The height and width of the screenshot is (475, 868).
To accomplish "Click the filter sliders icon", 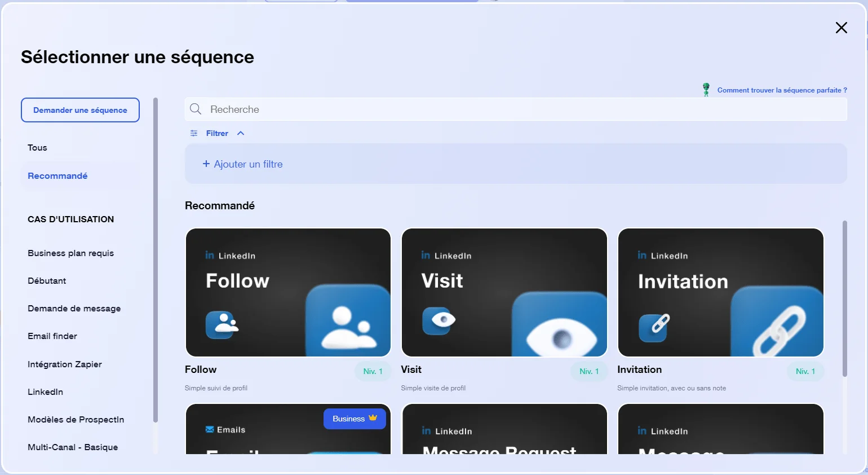I will [194, 133].
